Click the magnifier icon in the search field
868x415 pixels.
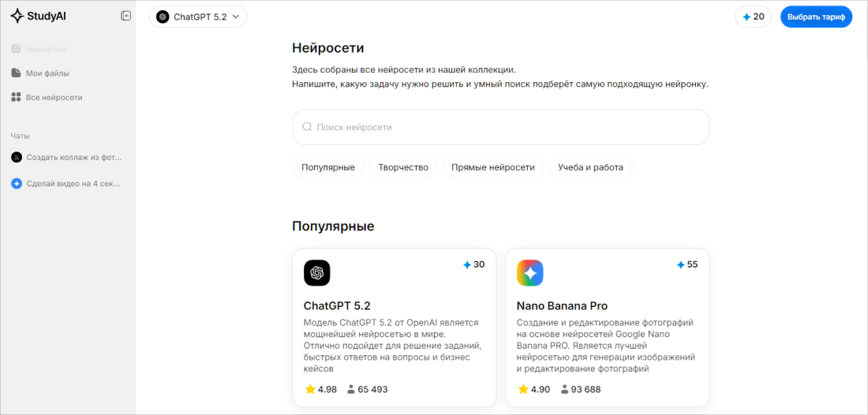click(x=307, y=127)
